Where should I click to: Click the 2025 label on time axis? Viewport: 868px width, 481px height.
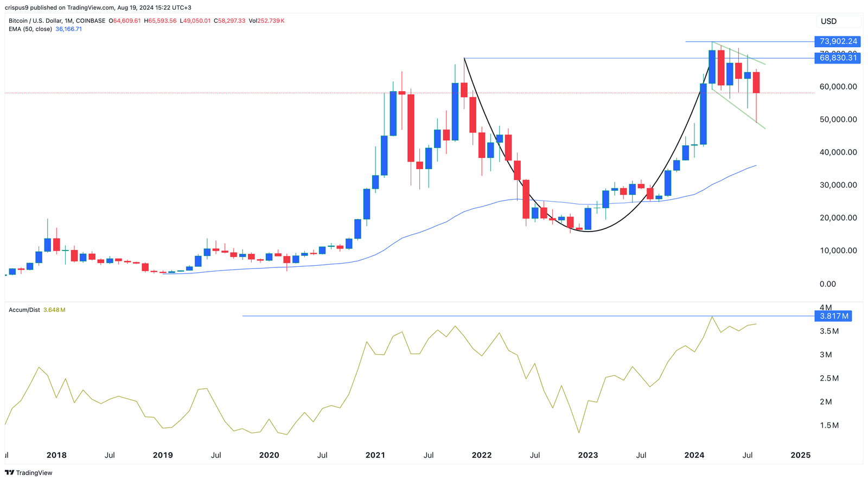point(801,455)
